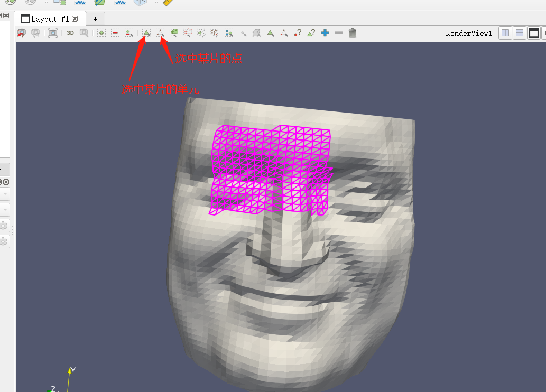Image resolution: width=546 pixels, height=392 pixels.
Task: Expand the left properties panel gear settings
Action: pyautogui.click(x=4, y=226)
